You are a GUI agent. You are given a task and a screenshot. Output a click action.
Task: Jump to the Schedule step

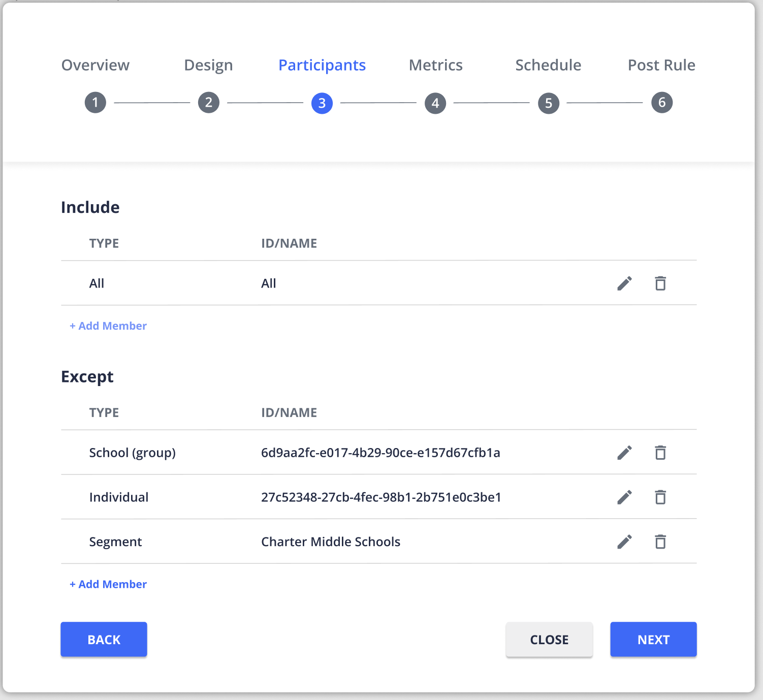point(548,65)
